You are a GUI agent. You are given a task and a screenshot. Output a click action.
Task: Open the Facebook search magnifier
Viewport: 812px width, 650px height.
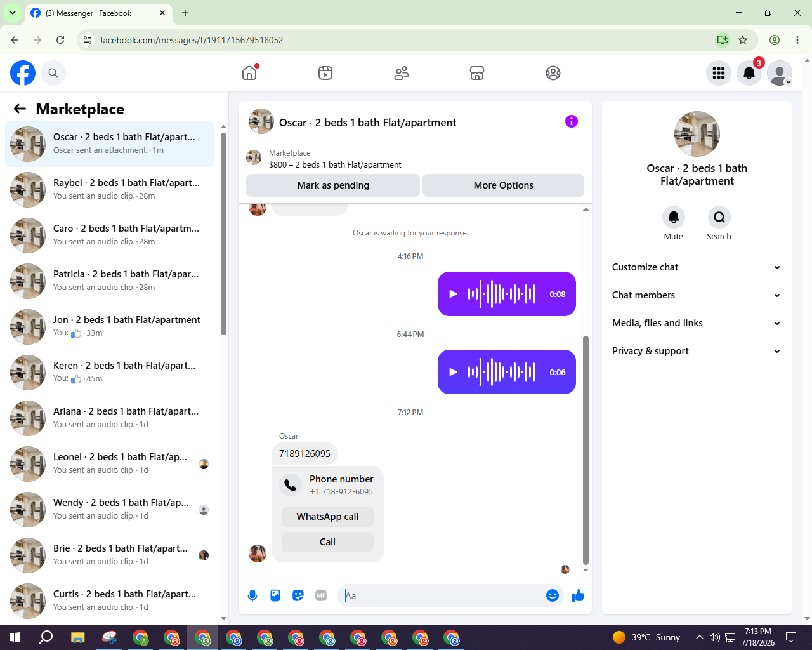click(x=53, y=73)
